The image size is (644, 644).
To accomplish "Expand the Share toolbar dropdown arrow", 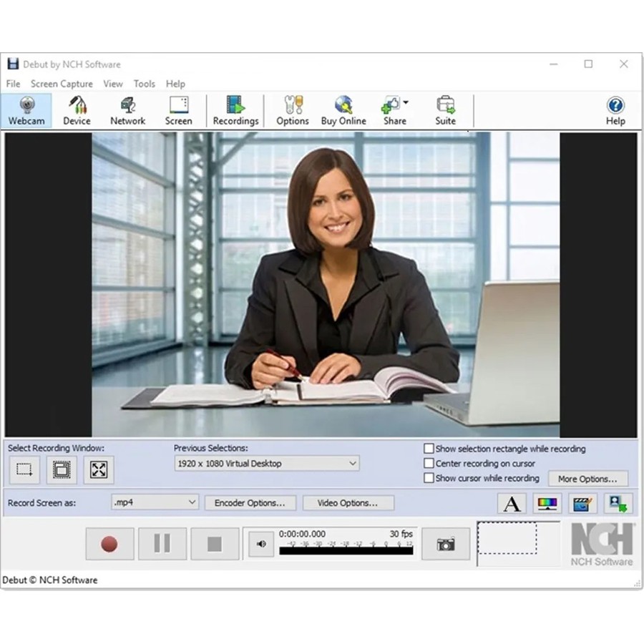I will click(406, 103).
